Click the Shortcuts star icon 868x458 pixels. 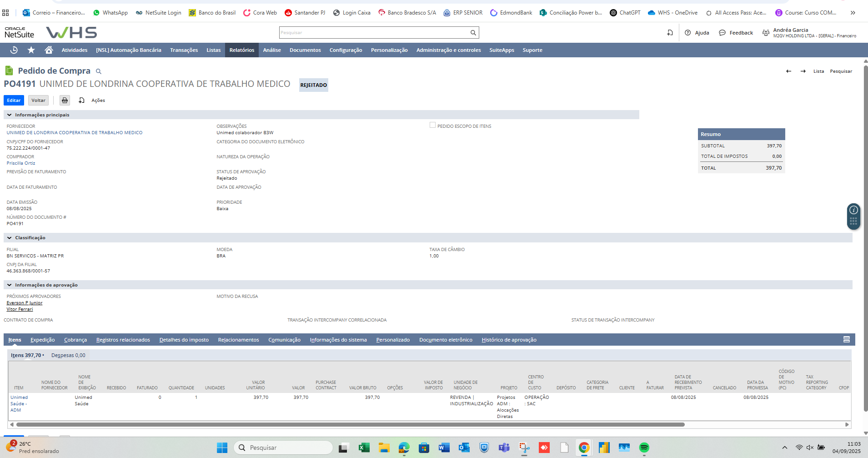point(31,50)
